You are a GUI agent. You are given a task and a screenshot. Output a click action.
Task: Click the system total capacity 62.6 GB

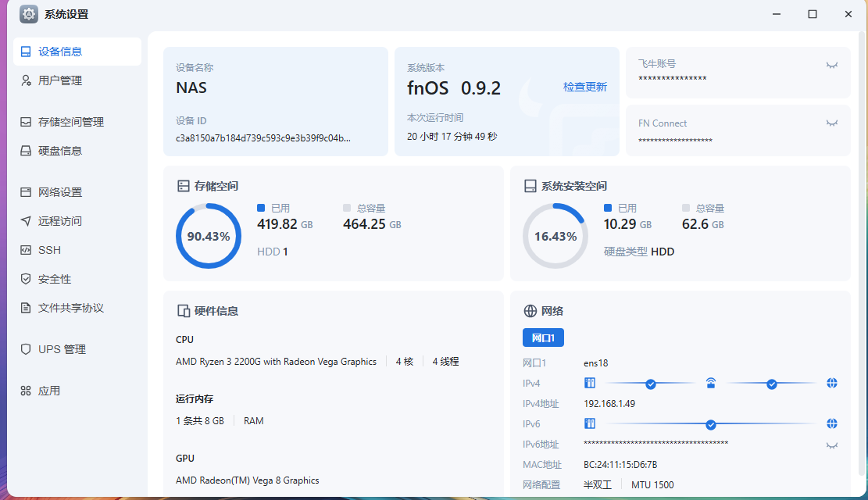tap(703, 223)
